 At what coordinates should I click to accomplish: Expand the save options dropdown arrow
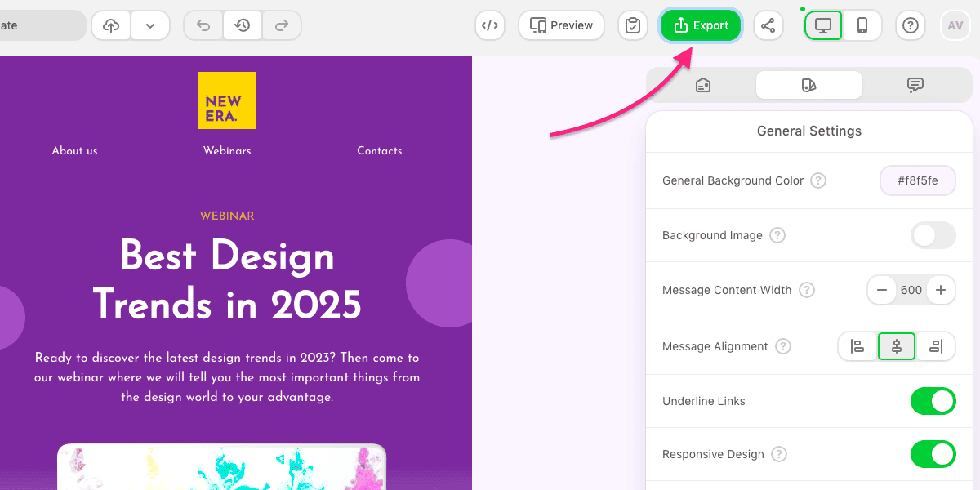tap(150, 25)
